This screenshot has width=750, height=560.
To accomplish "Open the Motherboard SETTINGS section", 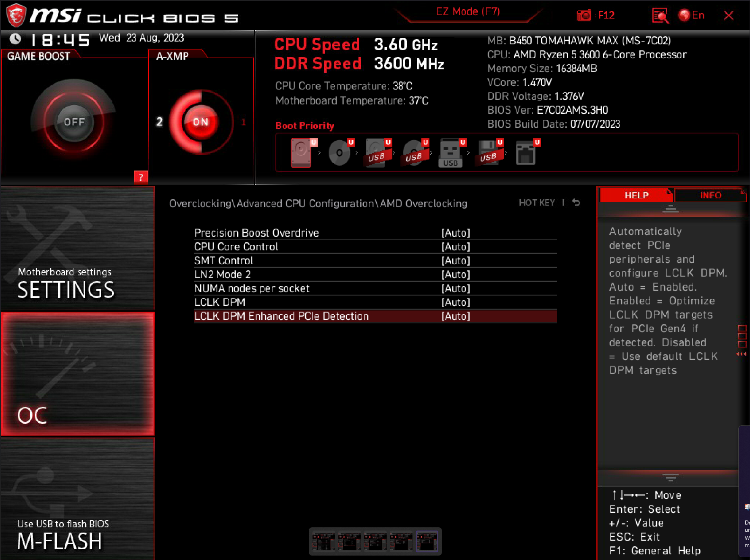I will pyautogui.click(x=78, y=248).
